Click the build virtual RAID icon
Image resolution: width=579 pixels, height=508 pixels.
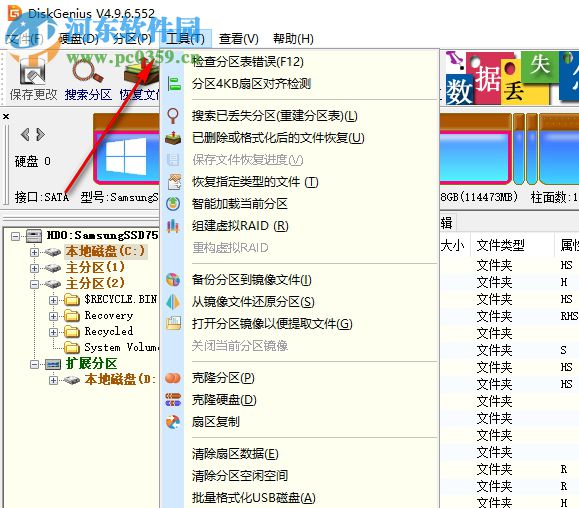[173, 226]
